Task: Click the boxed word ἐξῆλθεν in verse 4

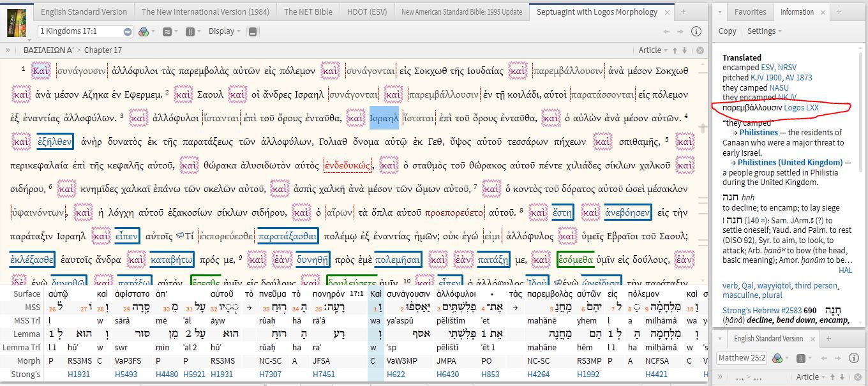Action: pyautogui.click(x=54, y=142)
